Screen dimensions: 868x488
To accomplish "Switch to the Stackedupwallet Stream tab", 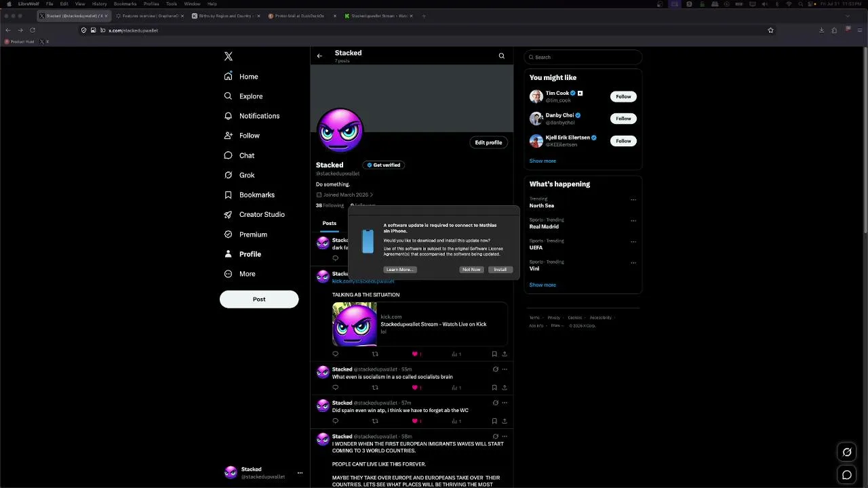I will (378, 16).
